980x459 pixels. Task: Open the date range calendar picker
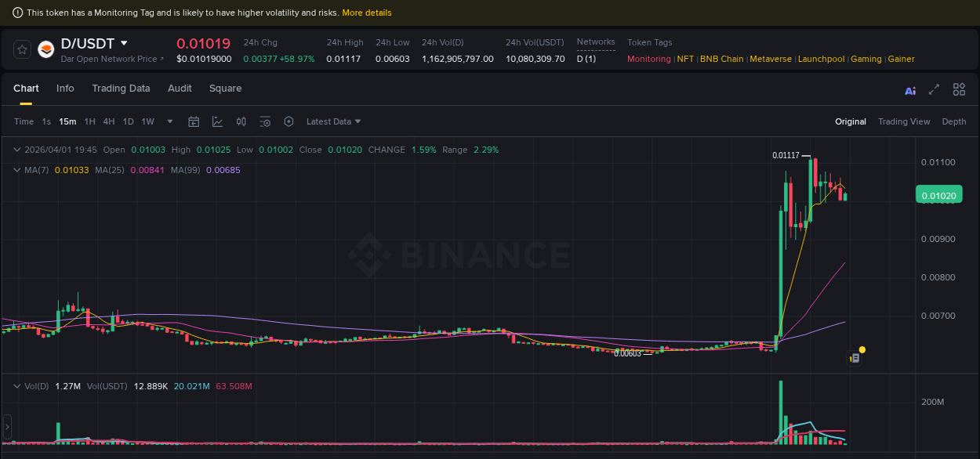tap(194, 121)
